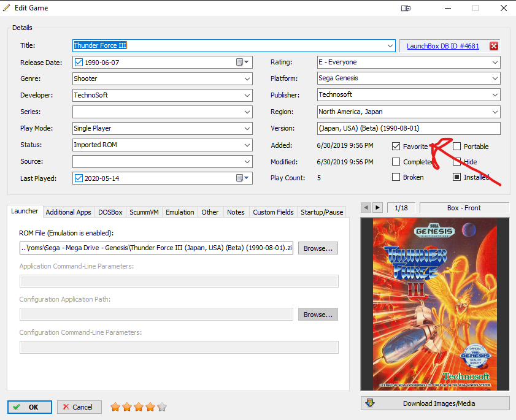Open Last Played calendar picker icon
The width and height of the screenshot is (516, 420).
tap(242, 178)
